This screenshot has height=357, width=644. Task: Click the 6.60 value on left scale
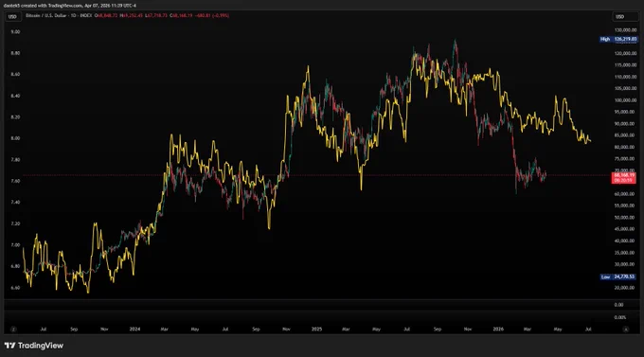(x=15, y=288)
